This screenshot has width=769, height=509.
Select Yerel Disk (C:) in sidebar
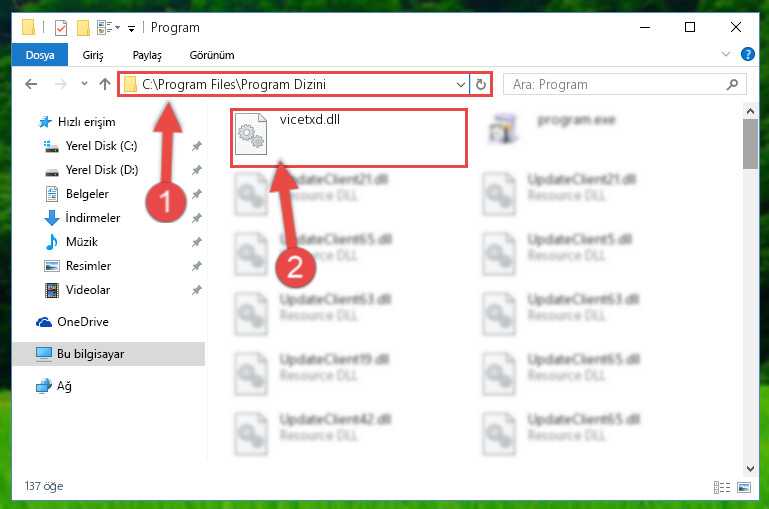click(x=101, y=146)
